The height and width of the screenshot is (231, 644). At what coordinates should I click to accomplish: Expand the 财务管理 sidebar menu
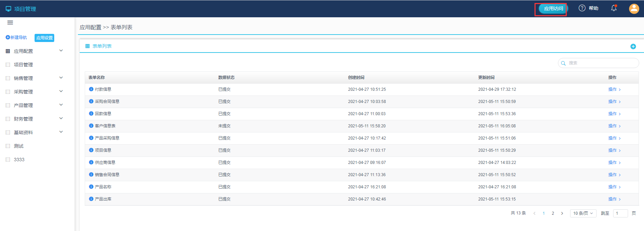61,119
